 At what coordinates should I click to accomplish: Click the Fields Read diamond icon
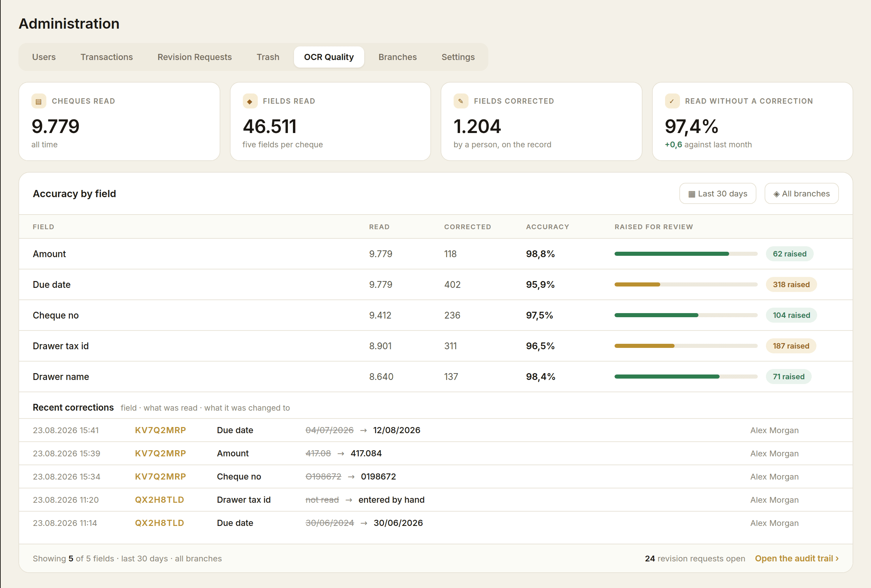(250, 101)
